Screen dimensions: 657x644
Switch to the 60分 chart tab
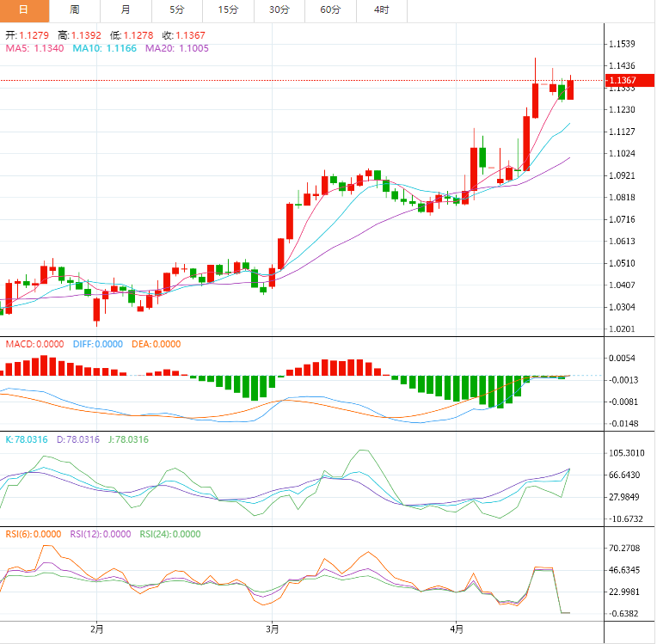tap(330, 10)
